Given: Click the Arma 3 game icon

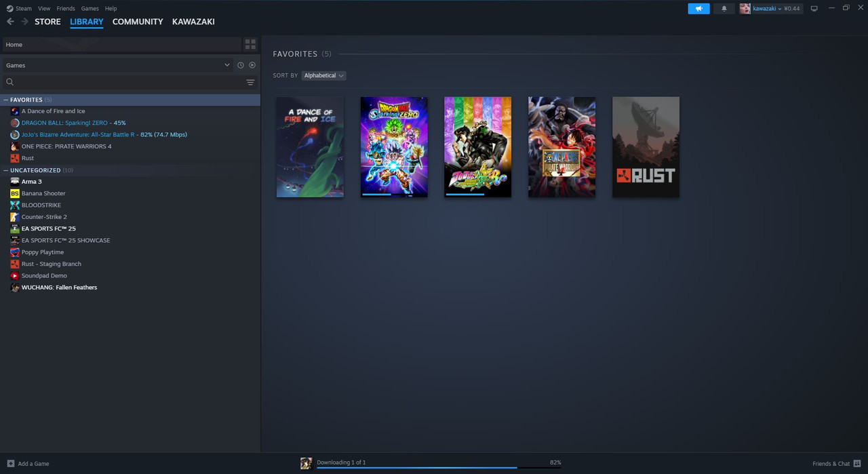Looking at the screenshot, I should click(15, 182).
